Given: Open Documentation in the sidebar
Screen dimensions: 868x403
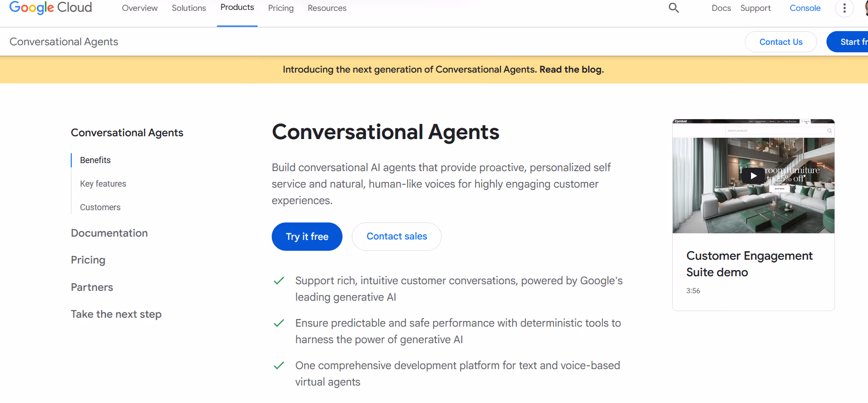Looking at the screenshot, I should (x=109, y=233).
